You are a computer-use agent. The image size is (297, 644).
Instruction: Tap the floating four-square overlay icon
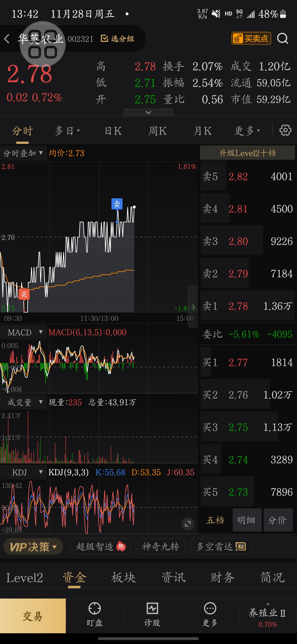(43, 45)
